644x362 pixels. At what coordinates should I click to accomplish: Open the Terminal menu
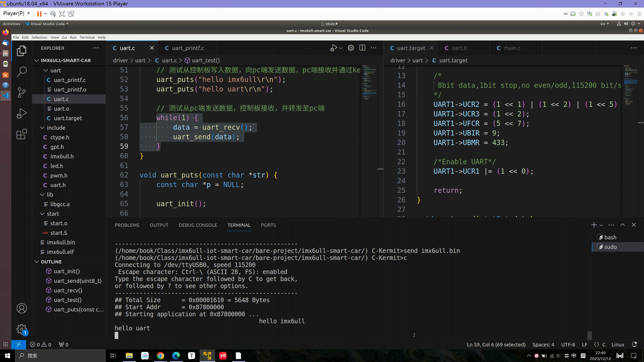coord(87,37)
